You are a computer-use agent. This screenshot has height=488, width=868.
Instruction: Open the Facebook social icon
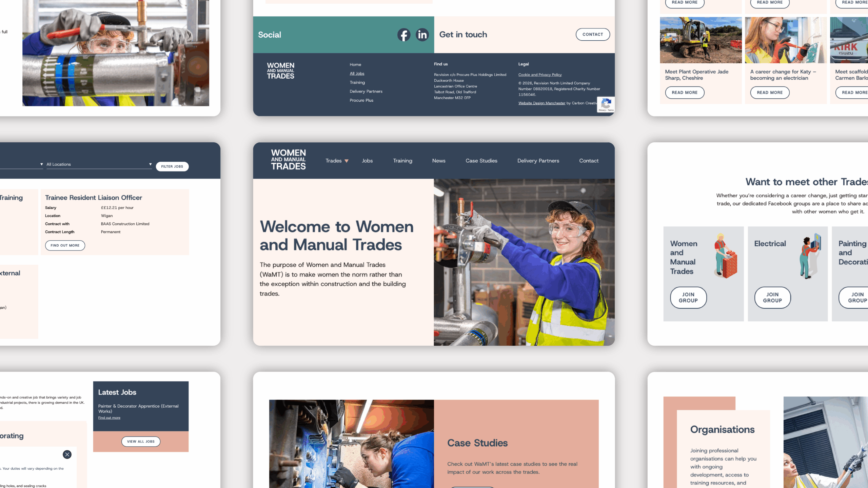click(404, 35)
